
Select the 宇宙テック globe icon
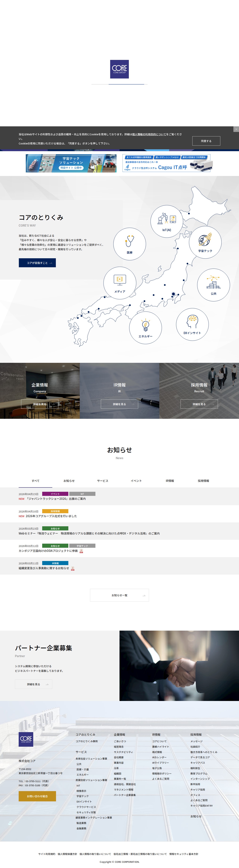205,242
